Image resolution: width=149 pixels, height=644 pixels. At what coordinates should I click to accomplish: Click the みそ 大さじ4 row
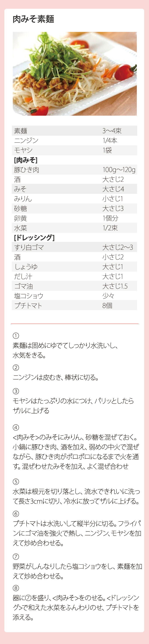(74, 189)
